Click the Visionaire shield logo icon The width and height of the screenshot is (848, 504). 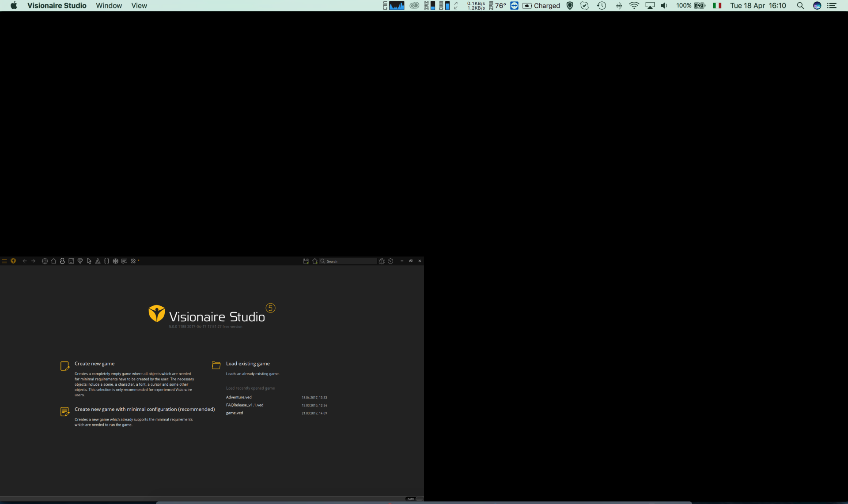click(13, 261)
